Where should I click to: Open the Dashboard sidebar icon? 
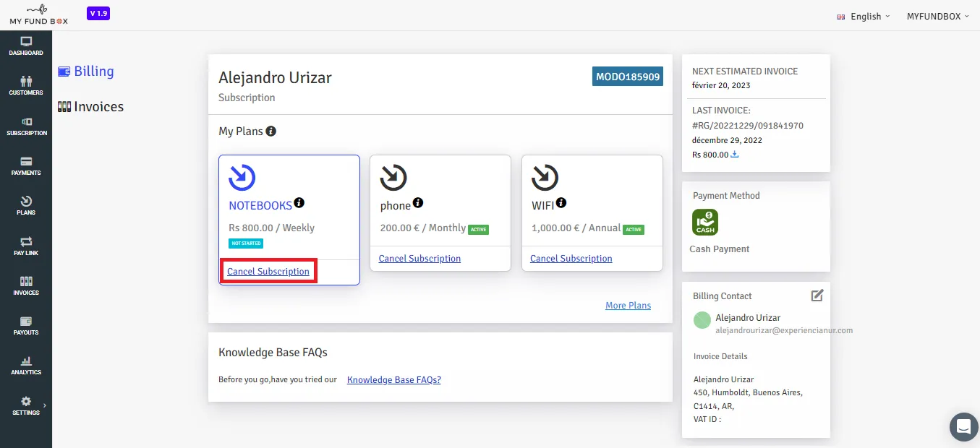(26, 46)
